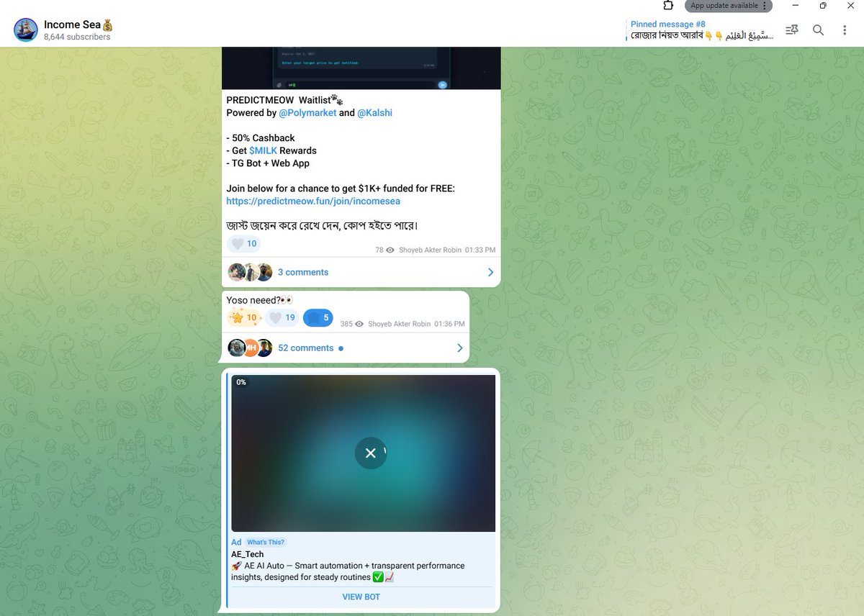Open the three-dot channel menu
Image resolution: width=864 pixels, height=616 pixels.
(x=845, y=30)
